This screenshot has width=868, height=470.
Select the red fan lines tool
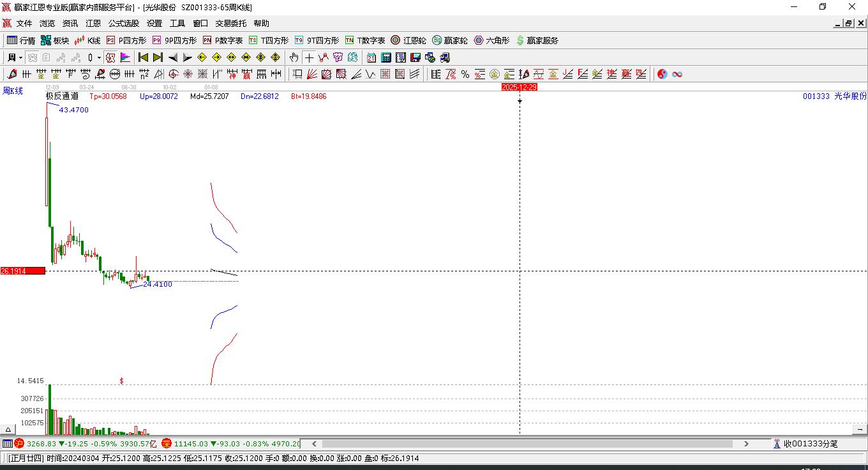pos(312,74)
